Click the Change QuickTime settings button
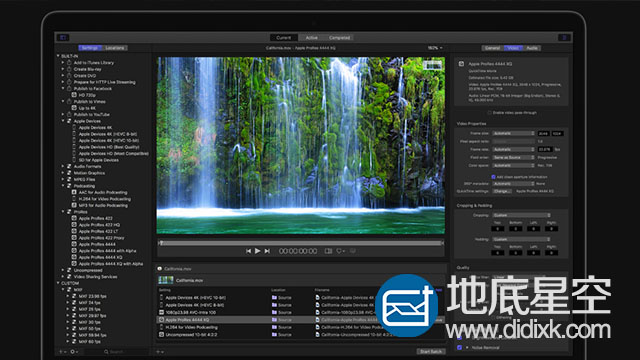 502,191
